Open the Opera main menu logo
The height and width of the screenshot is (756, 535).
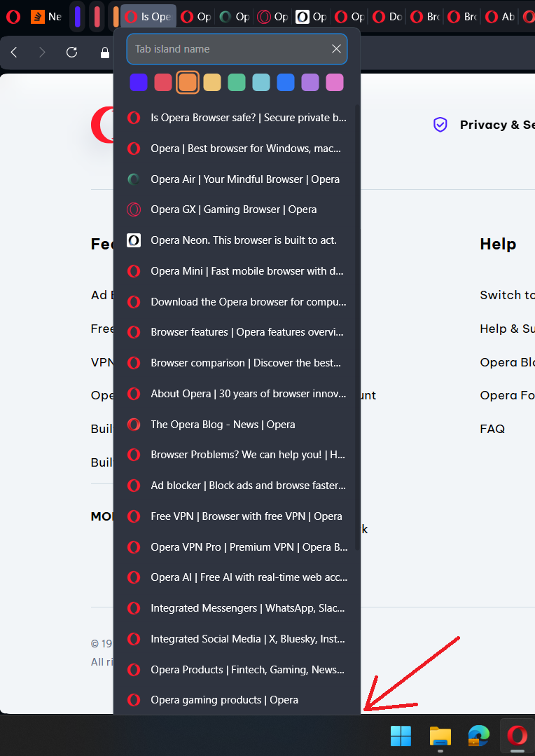pos(13,17)
